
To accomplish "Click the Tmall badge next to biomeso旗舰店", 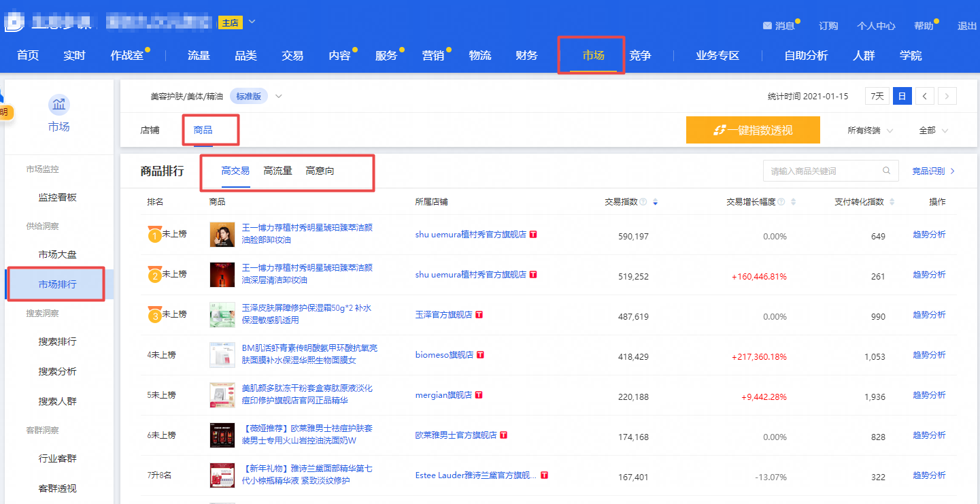I will pos(481,355).
